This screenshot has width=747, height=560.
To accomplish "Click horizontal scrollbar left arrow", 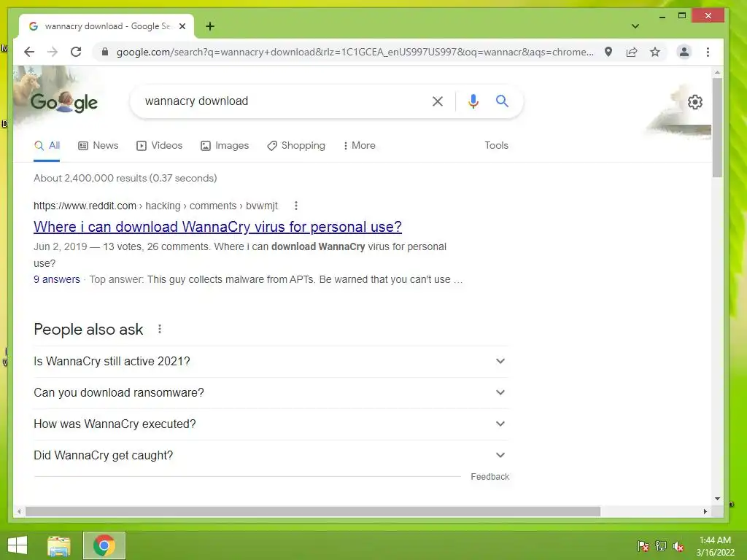I will 19,511.
